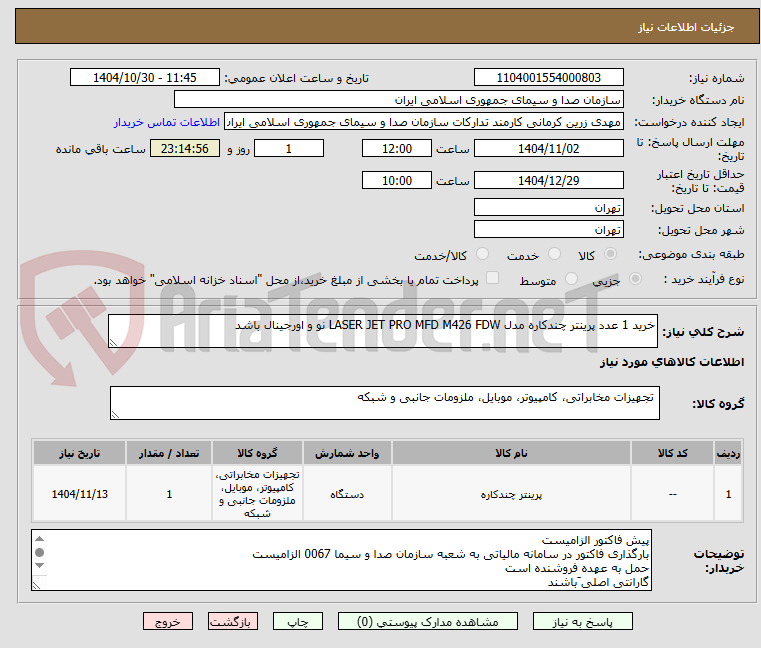The image size is (761, 648).
Task: Toggle the Islamic treasury payment checkbox
Action: click(493, 278)
